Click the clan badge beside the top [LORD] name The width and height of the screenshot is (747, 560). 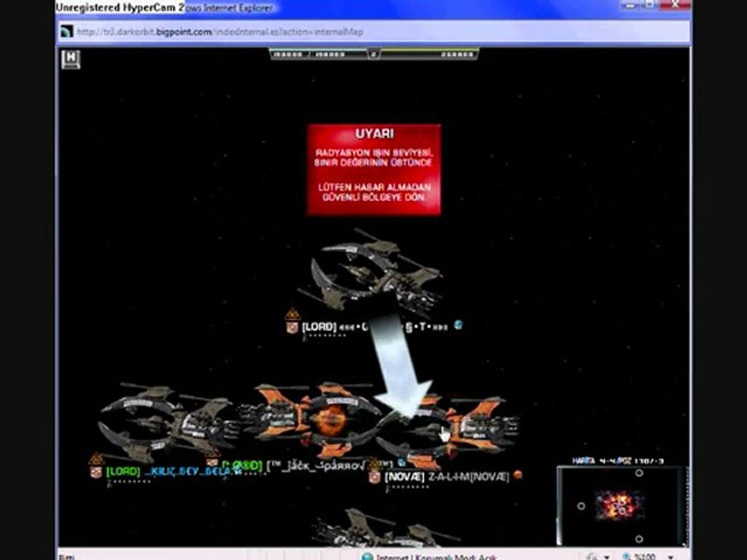pyautogui.click(x=292, y=327)
